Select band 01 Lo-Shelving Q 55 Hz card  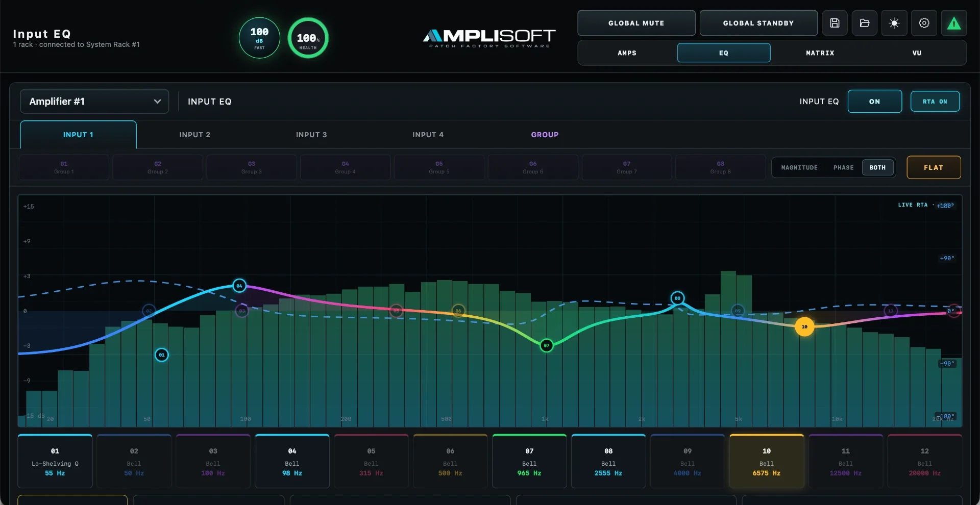tap(55, 461)
